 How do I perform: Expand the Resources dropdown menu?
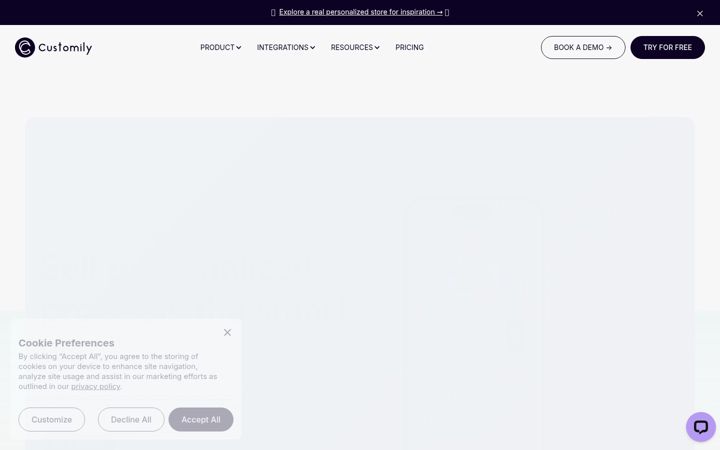355,47
